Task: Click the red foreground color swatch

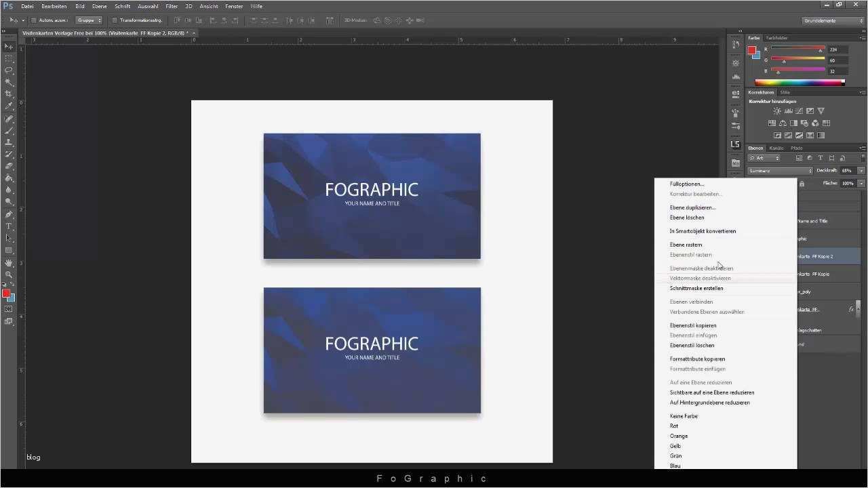Action: [x=7, y=292]
